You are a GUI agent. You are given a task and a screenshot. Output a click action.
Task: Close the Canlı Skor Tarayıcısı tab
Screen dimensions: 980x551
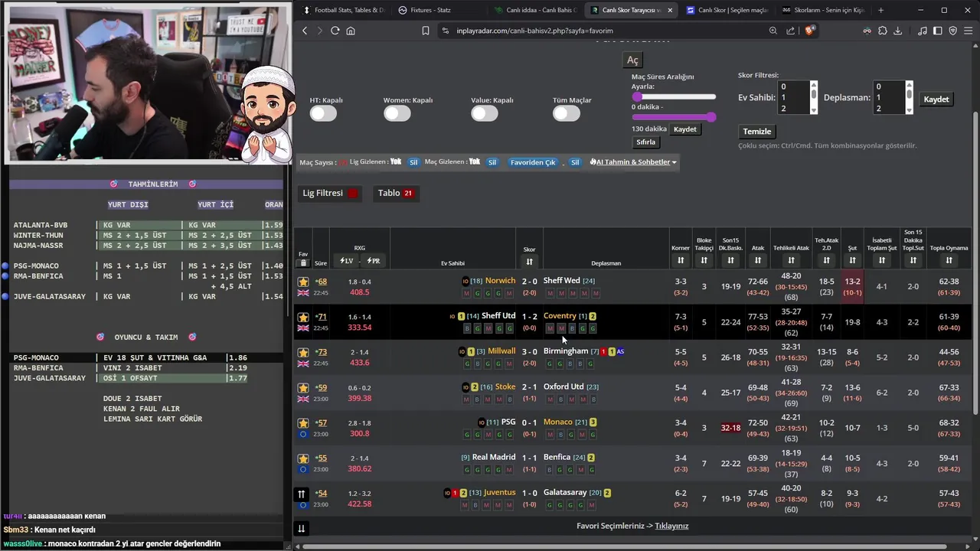(x=671, y=10)
